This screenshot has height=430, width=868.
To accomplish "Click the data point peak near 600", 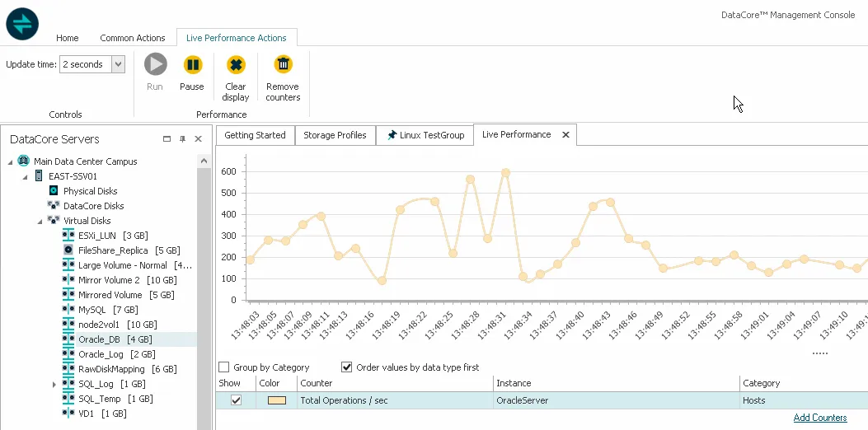I will [505, 173].
